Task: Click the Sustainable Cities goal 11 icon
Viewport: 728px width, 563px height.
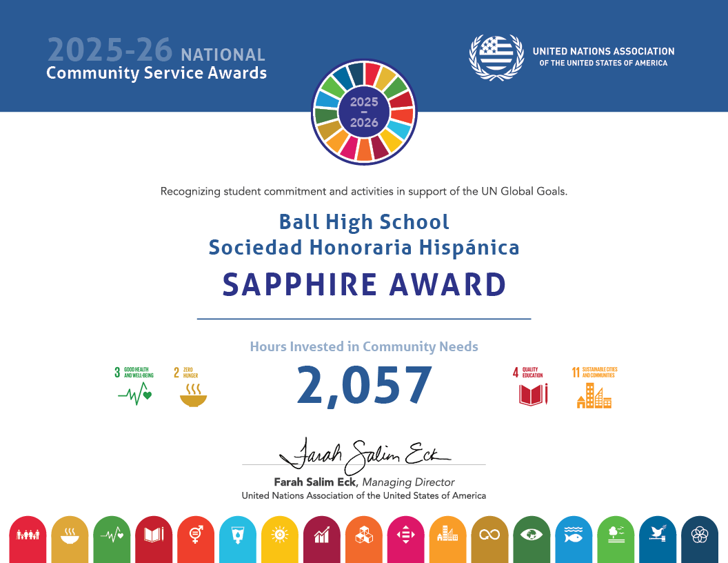Action: click(x=594, y=388)
